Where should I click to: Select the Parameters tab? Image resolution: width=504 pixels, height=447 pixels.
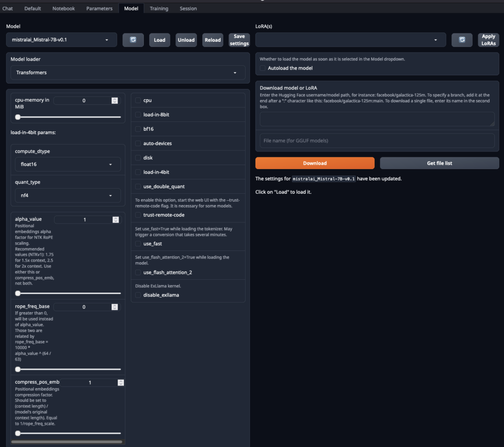tap(99, 8)
